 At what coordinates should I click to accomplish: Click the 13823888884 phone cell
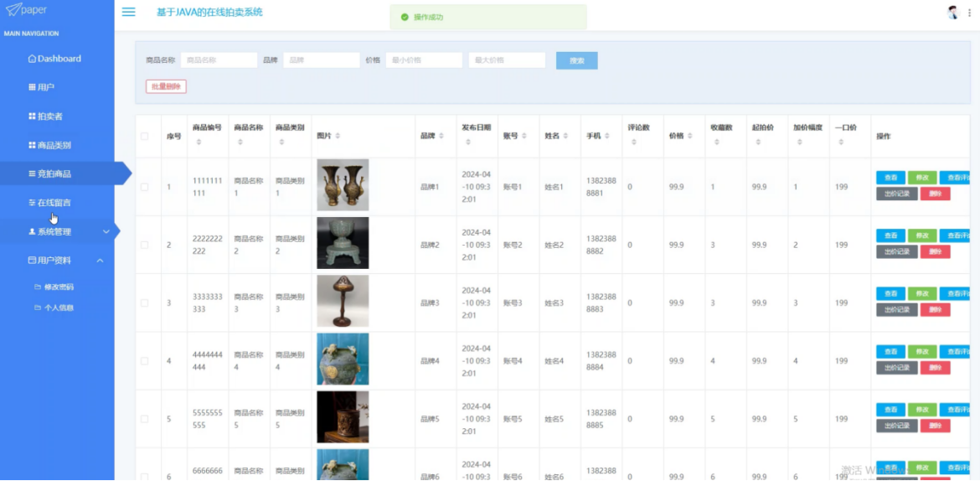coord(601,361)
